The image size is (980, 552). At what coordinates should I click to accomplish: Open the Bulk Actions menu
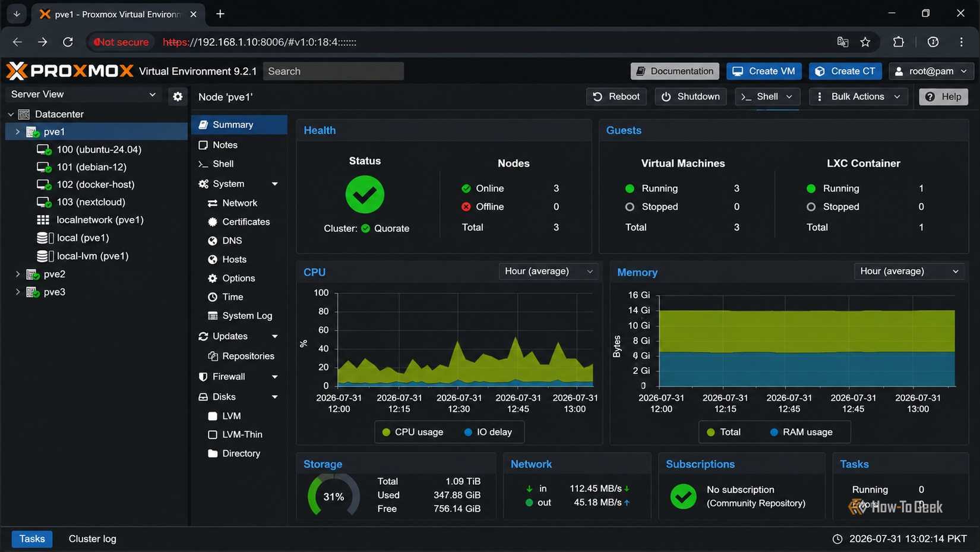point(858,97)
